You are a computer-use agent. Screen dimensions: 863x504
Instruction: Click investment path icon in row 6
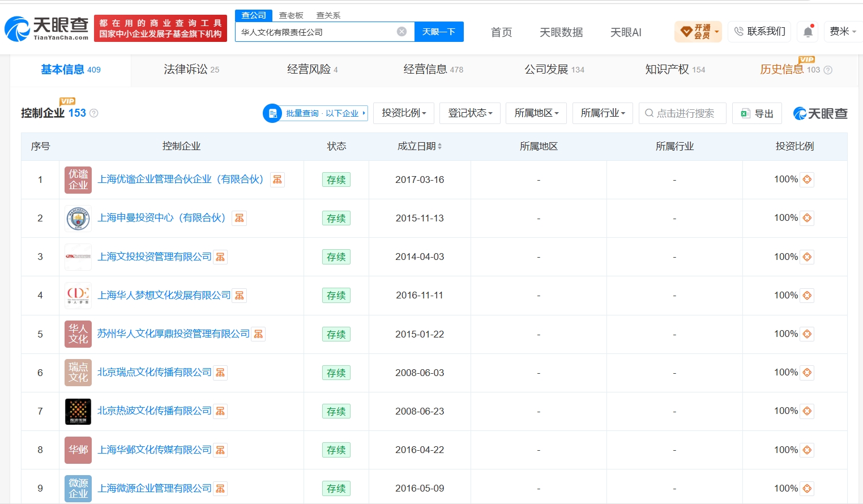pyautogui.click(x=807, y=373)
